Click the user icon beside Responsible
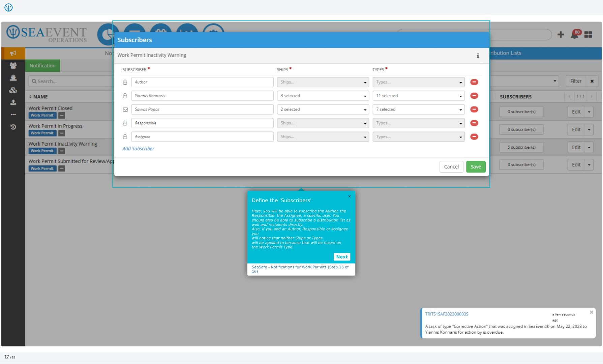The height and width of the screenshot is (364, 603). (125, 123)
